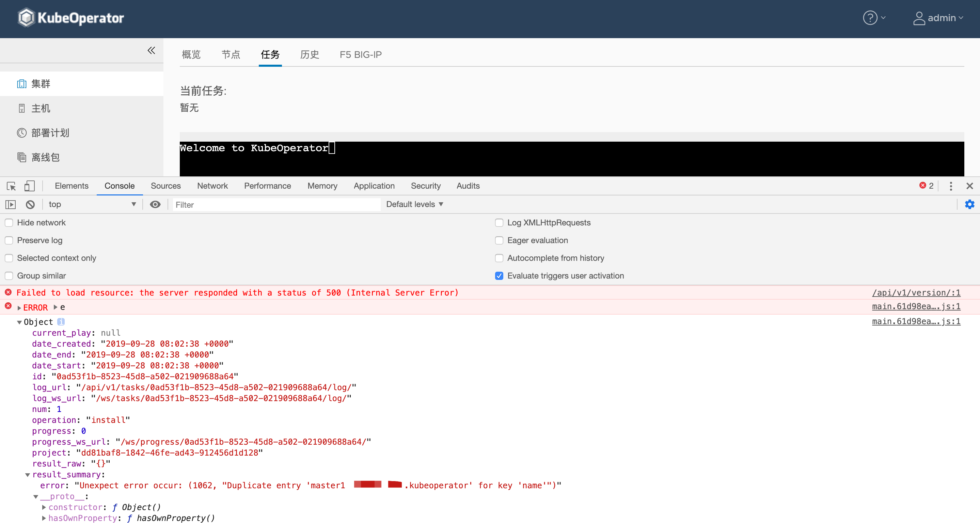Image resolution: width=980 pixels, height=523 pixels.
Task: Click the clear console icon
Action: (x=30, y=205)
